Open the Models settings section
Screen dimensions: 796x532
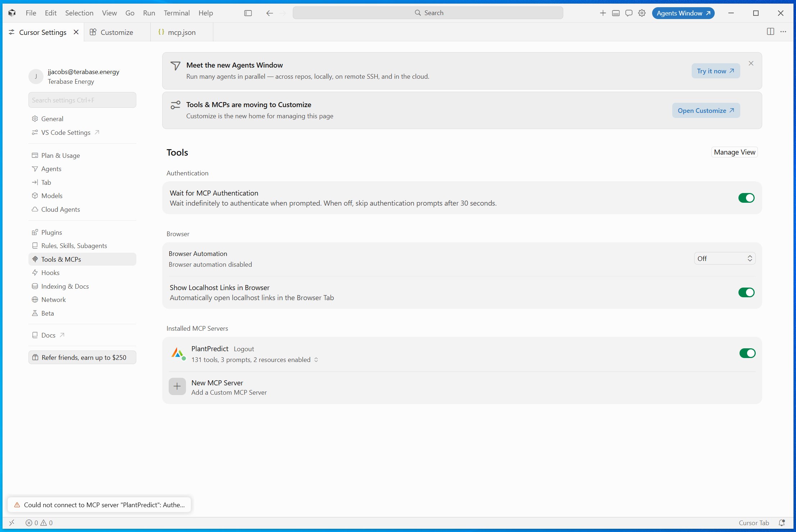(82, 196)
